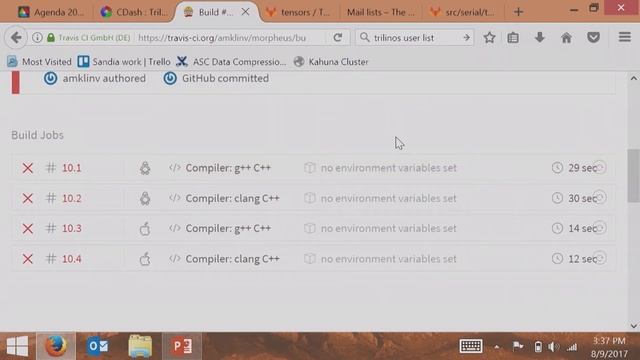Image resolution: width=640 pixels, height=360 pixels.
Task: Open the Firefox hamburger menu
Action: coord(624,37)
